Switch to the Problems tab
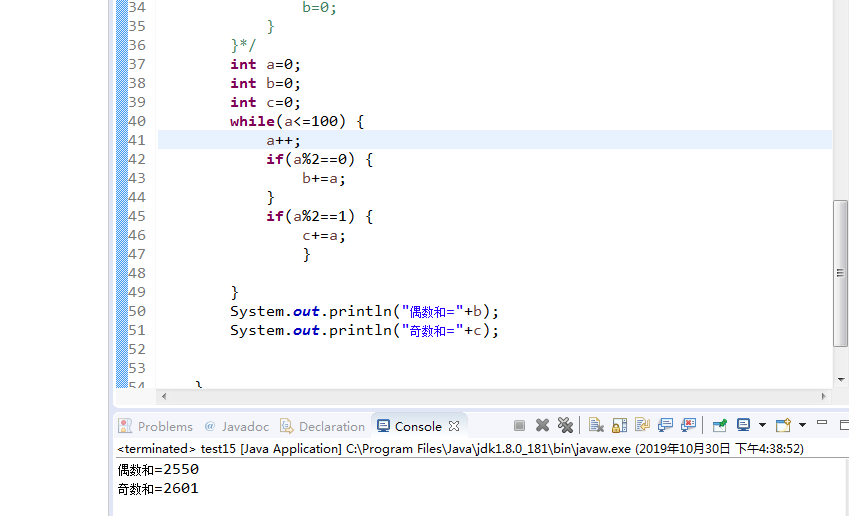The height and width of the screenshot is (516, 849). click(x=165, y=427)
